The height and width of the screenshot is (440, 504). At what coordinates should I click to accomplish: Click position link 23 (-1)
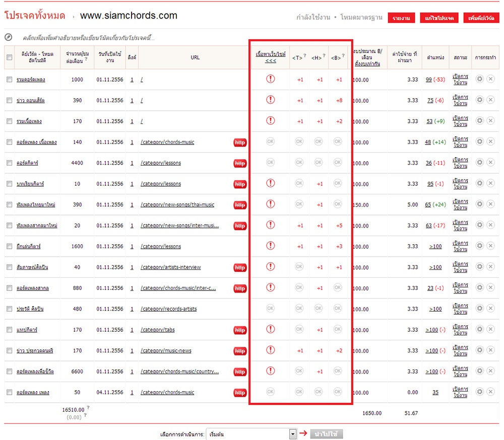(x=435, y=288)
